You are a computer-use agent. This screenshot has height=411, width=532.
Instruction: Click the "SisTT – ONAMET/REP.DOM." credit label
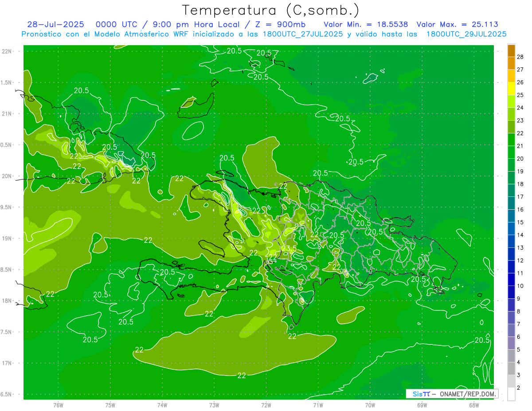pos(452,394)
